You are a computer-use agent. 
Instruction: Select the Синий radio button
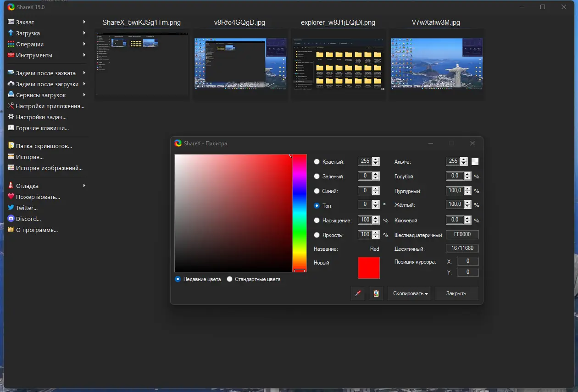[317, 191]
